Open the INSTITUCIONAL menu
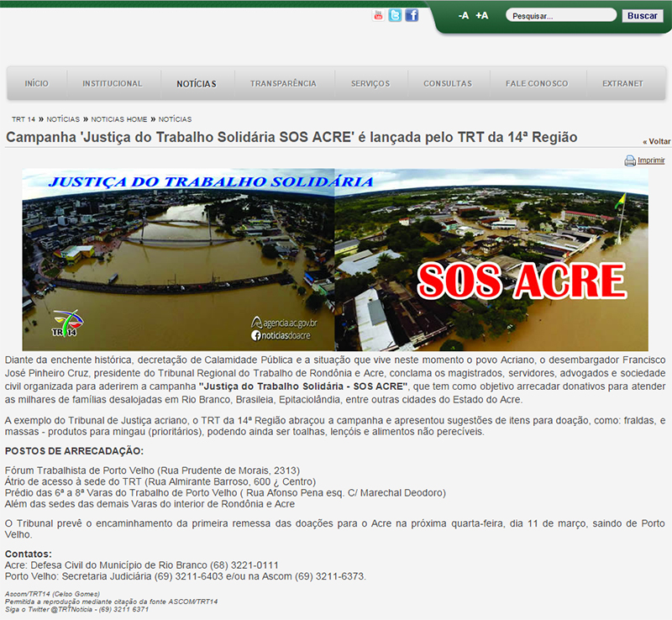Viewport: 672px width, 620px height. [113, 84]
